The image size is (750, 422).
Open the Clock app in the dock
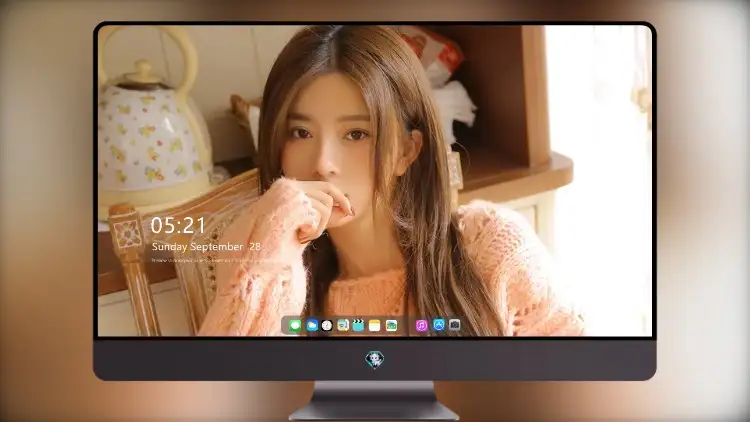[x=327, y=326]
